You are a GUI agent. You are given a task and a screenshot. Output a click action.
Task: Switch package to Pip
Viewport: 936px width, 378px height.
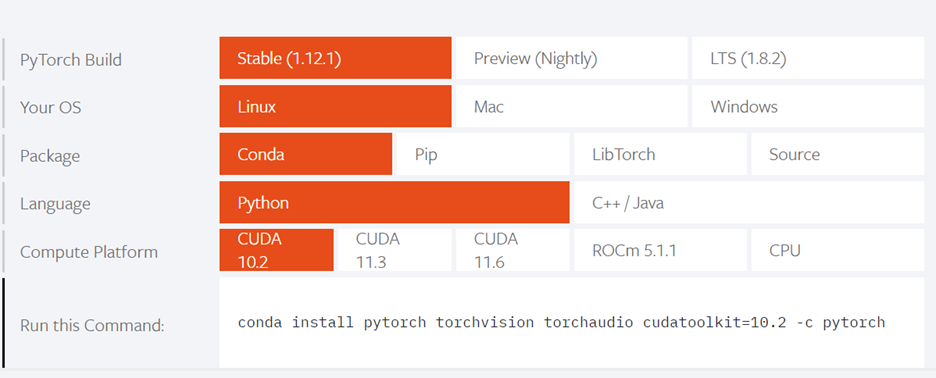[x=483, y=154]
